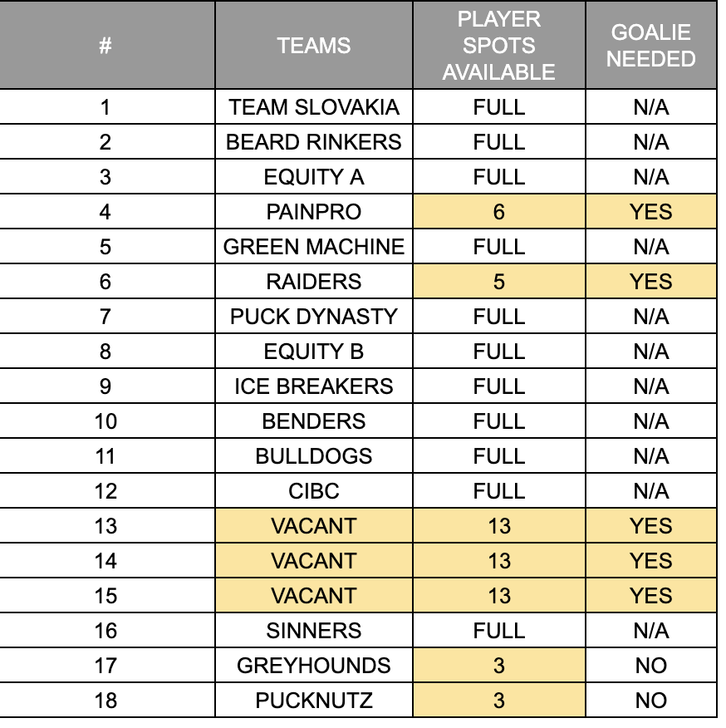726x728 pixels.
Task: Select the NO goalie cell for PUCKNUTZ
Action: point(650,700)
